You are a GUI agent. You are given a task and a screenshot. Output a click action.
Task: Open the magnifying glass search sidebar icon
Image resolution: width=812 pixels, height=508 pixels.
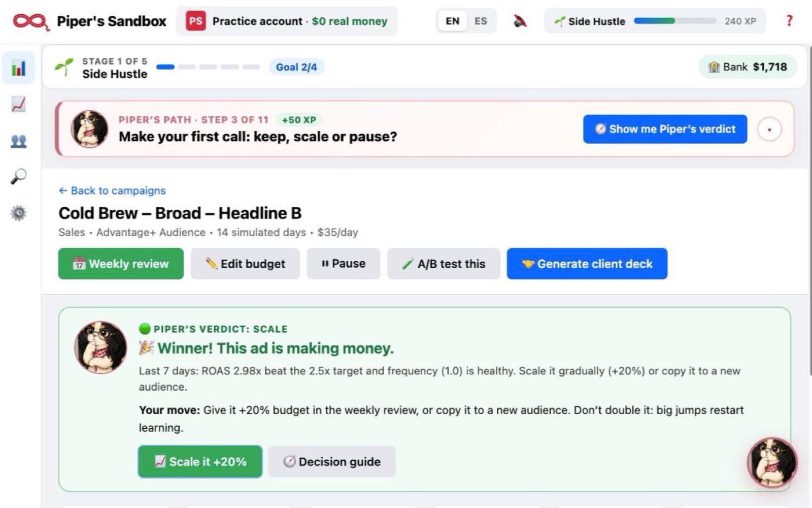[x=19, y=176]
